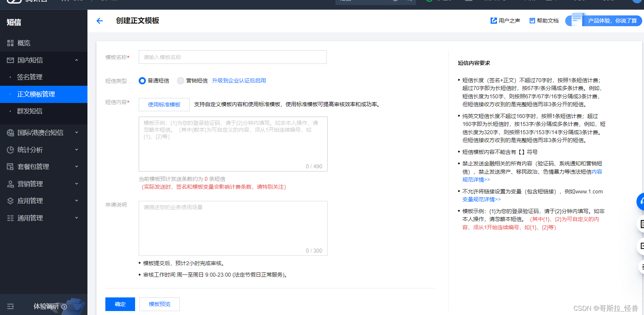Click the 创建正文模板 page title
The height and width of the screenshot is (315, 644).
[138, 21]
